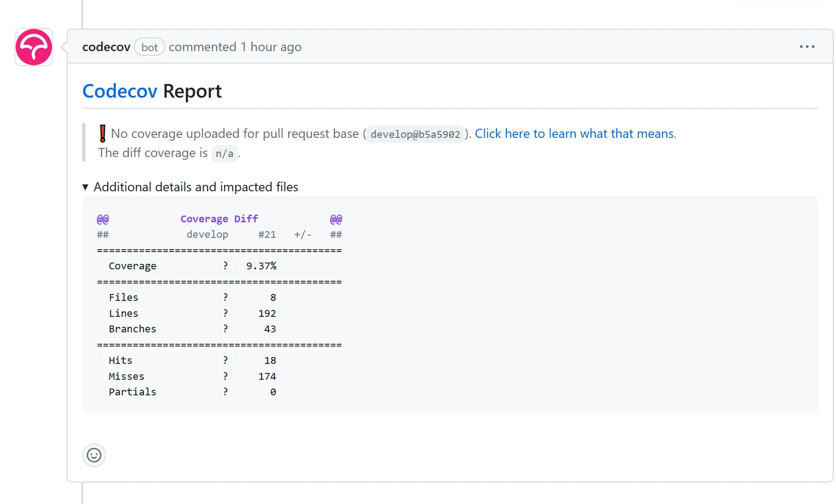Click the 'Coverage Diff' table header
The height and width of the screenshot is (504, 836).
219,219
